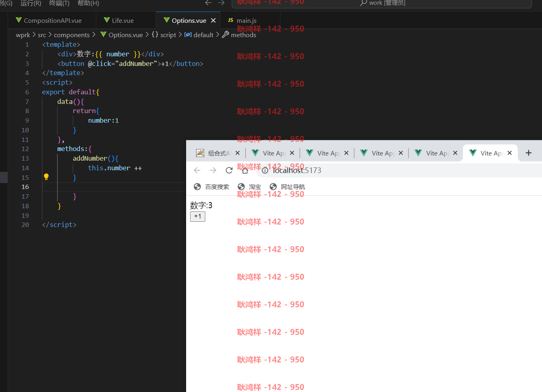The image size is (542, 392).
Task: Click the work command center search box
Action: (x=382, y=3)
